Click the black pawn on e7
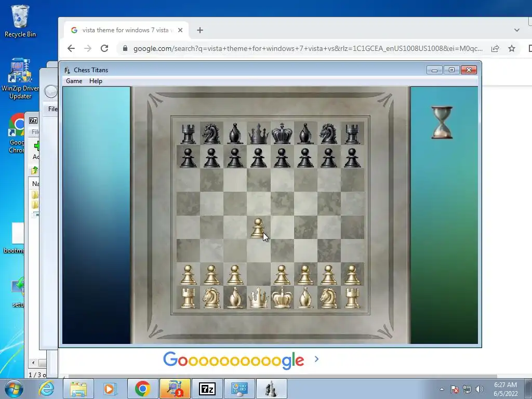532x399 pixels. point(282,158)
